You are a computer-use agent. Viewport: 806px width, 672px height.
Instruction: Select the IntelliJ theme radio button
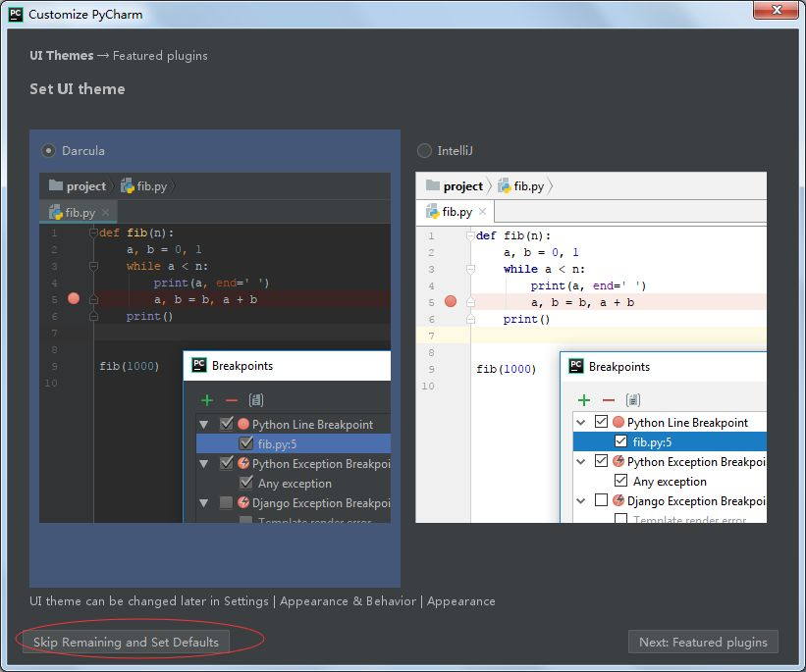pyautogui.click(x=423, y=151)
